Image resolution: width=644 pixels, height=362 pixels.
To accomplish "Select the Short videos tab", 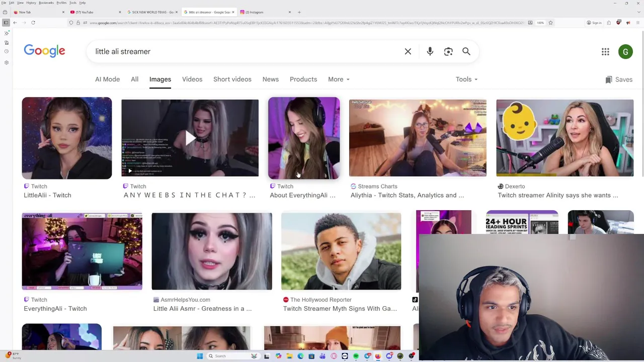I will (x=232, y=79).
